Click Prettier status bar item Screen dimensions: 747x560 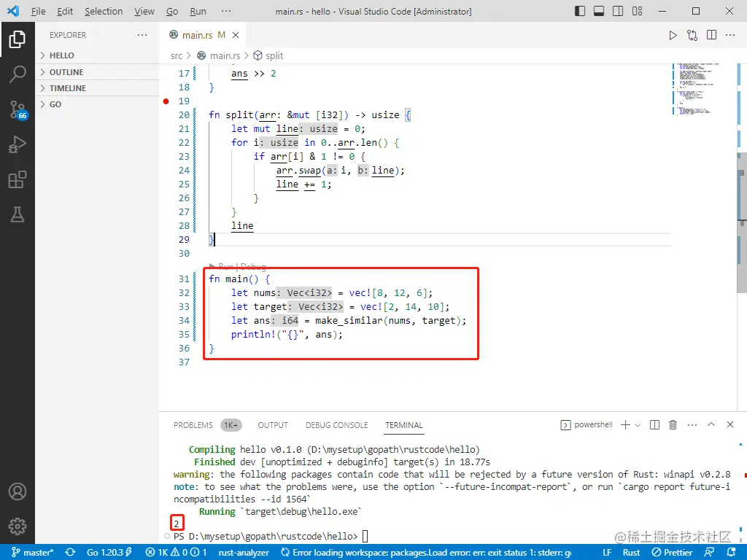tap(672, 553)
